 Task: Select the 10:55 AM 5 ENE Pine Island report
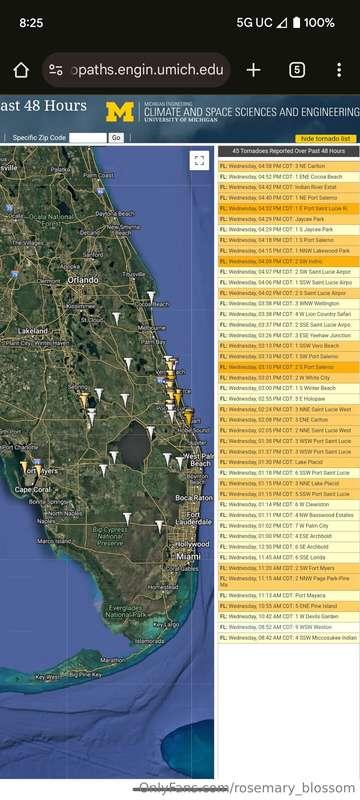point(289,606)
